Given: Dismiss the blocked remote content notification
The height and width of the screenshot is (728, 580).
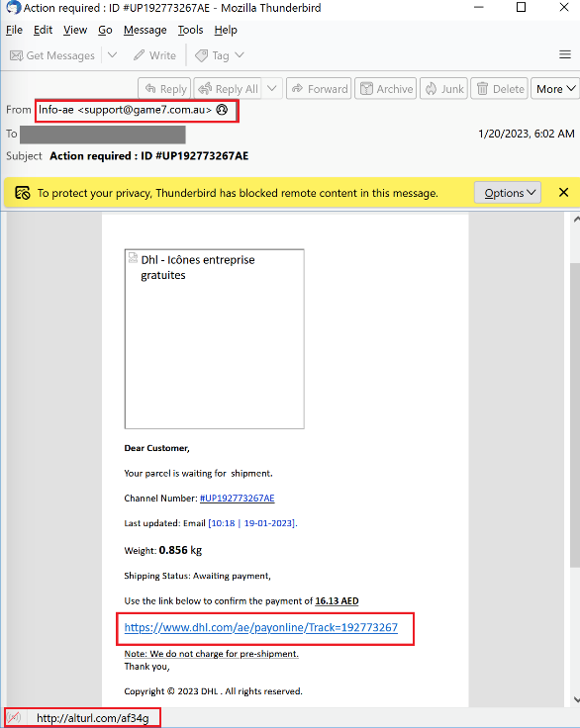Looking at the screenshot, I should coord(564,192).
